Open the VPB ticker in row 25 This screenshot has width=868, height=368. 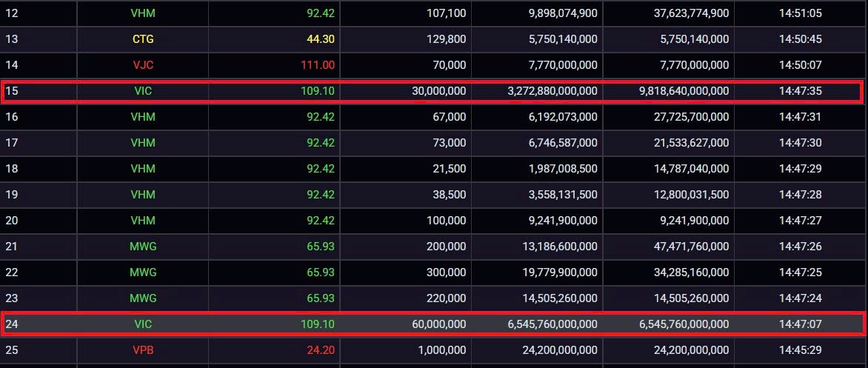(x=143, y=350)
